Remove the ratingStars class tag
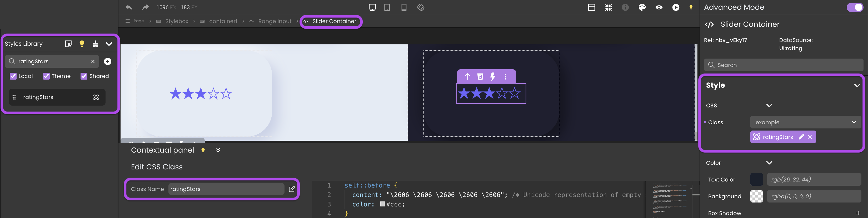Screen dimensions: 868x218 click(x=810, y=137)
